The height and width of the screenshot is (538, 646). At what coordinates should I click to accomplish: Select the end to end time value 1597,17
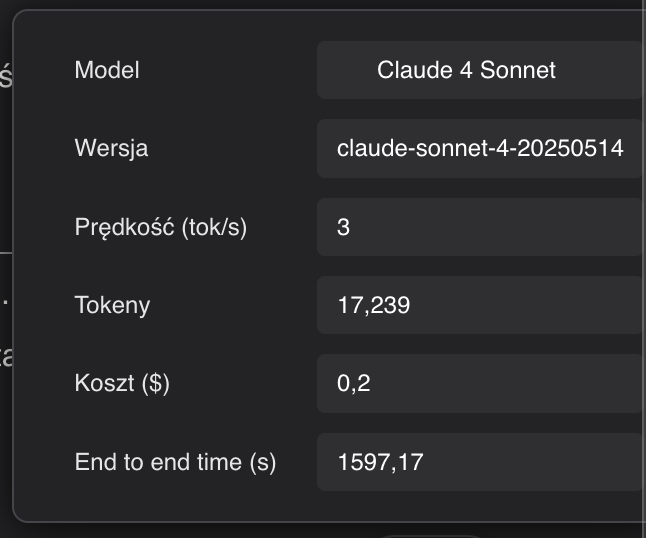[478, 462]
